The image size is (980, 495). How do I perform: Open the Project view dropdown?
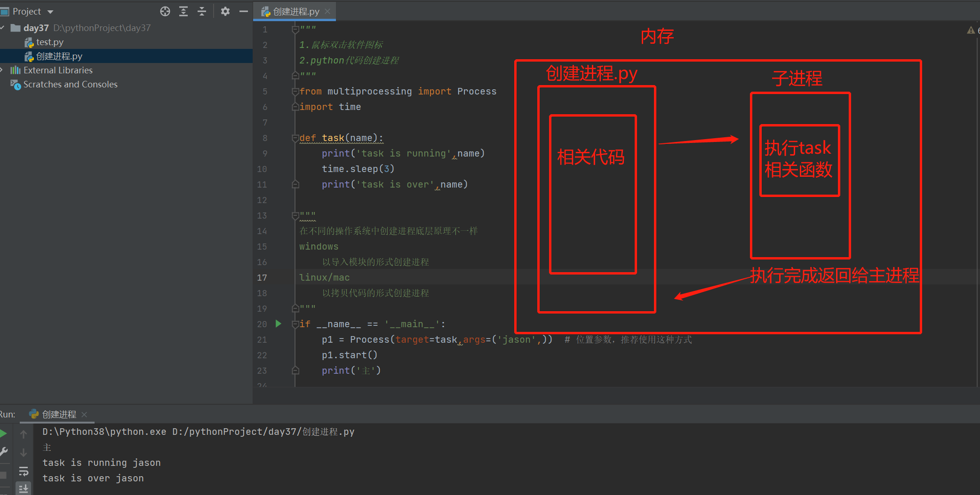50,12
